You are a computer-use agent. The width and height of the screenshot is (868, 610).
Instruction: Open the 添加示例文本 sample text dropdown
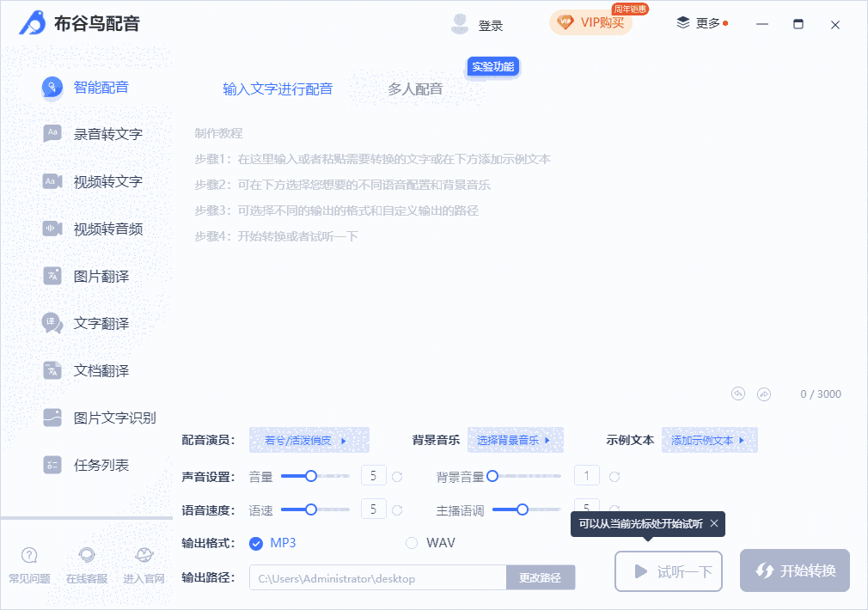709,439
